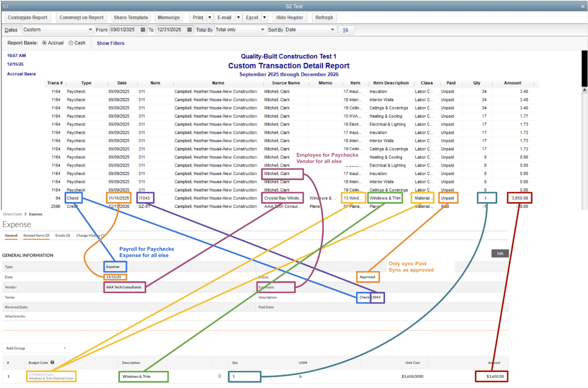Click the Source Name column header
The height and width of the screenshot is (388, 588).
pos(286,83)
